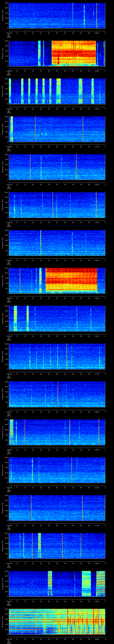This screenshot has height=644, width=114.
Task: Open the spectrogram panel starting at 6:38:05
Action: [57, 432]
